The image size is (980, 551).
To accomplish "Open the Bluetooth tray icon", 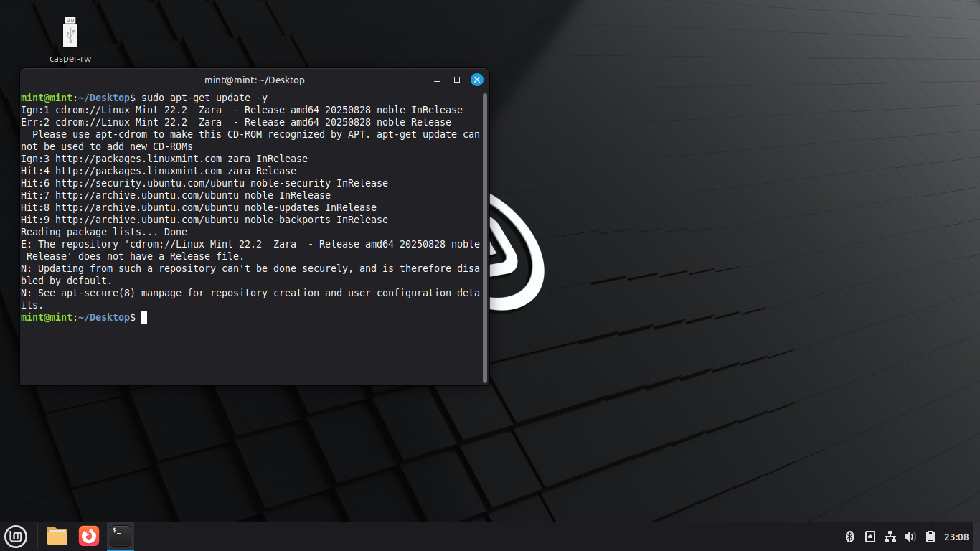I will pos(849,537).
